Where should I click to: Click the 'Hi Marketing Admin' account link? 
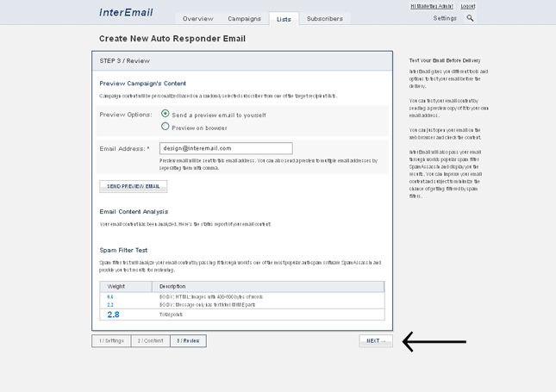(431, 6)
